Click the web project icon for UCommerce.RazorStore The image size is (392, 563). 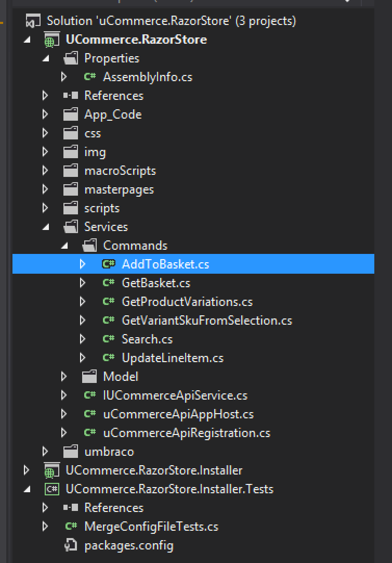tap(51, 40)
